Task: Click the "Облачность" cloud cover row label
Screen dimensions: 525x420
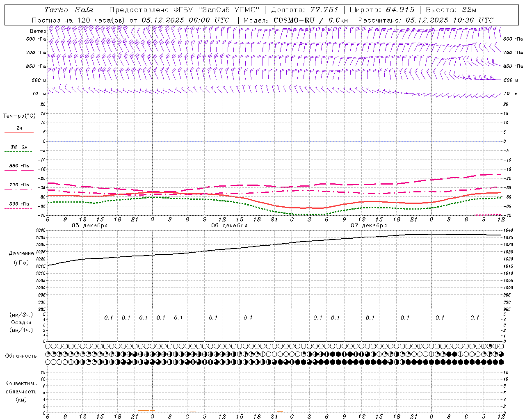Action: click(21, 356)
